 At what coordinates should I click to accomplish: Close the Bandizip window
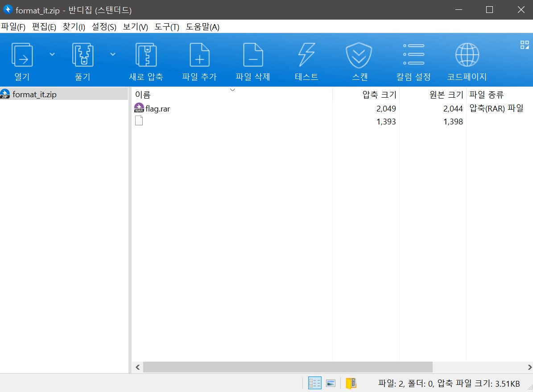click(521, 9)
